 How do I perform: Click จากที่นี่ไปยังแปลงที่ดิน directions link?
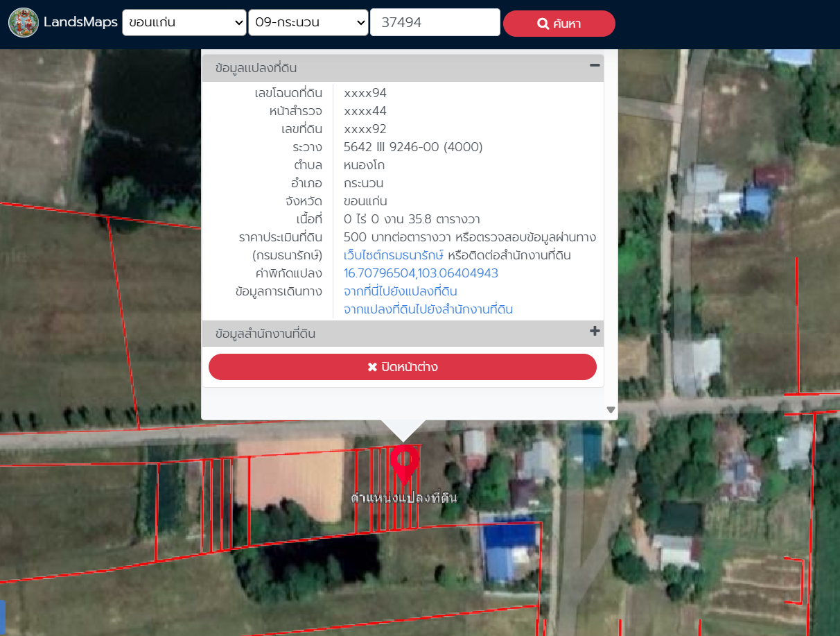tap(401, 291)
